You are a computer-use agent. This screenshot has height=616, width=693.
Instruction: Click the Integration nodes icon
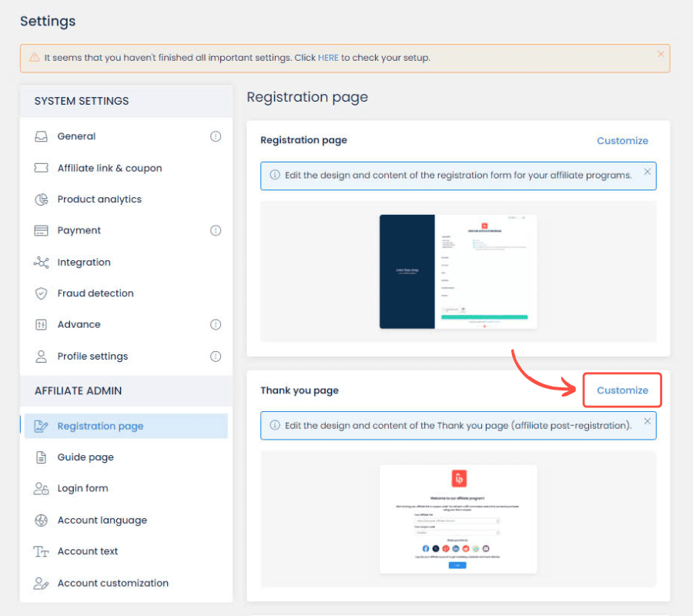tap(41, 262)
